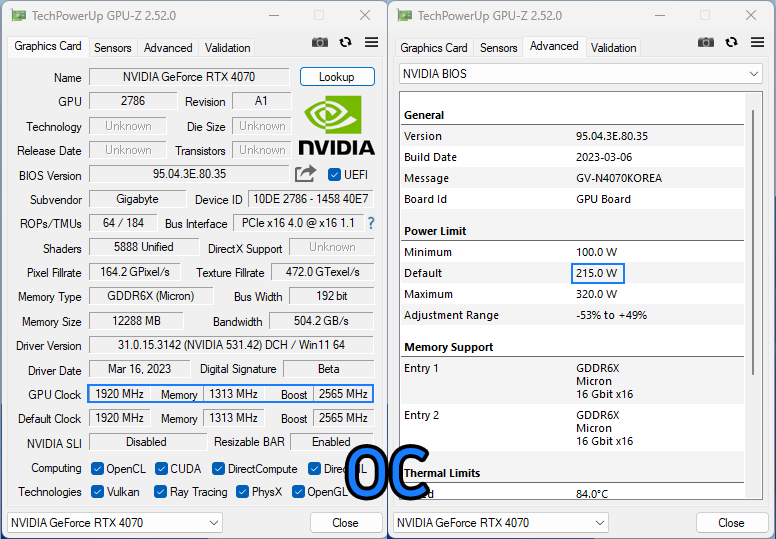Image resolution: width=776 pixels, height=539 pixels.
Task: Click the Maximum power limit 320.0 W
Action: click(x=597, y=294)
